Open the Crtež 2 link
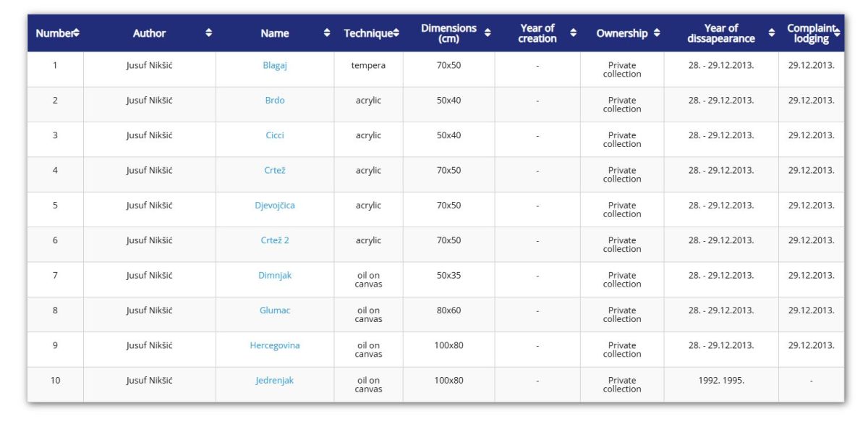This screenshot has width=868, height=427. pyautogui.click(x=275, y=240)
